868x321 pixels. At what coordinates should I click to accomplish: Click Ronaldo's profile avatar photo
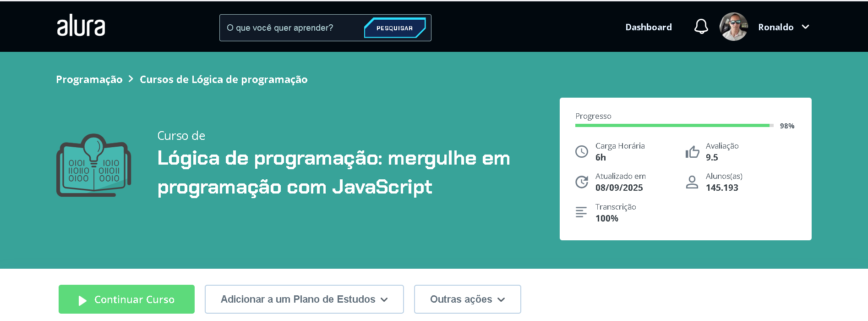pos(734,27)
